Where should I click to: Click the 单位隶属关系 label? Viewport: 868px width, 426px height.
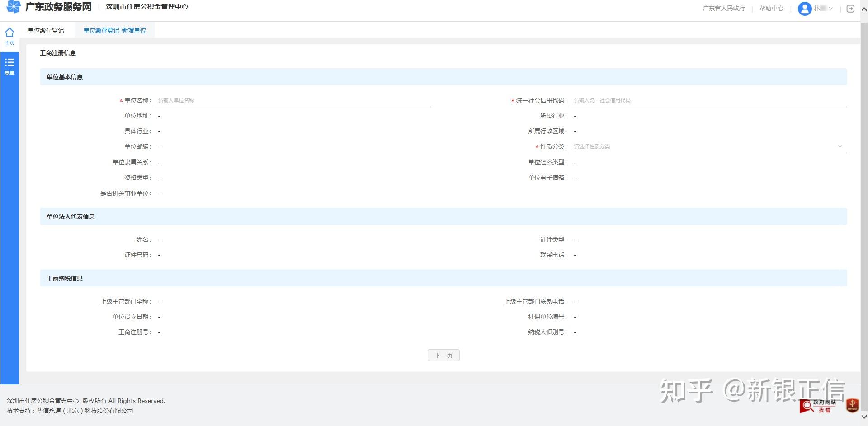pyautogui.click(x=132, y=162)
